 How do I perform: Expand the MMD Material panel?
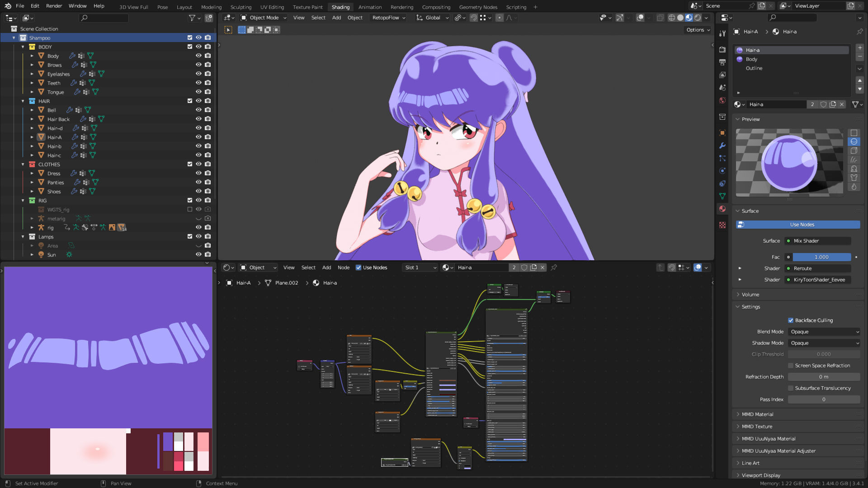coord(758,414)
